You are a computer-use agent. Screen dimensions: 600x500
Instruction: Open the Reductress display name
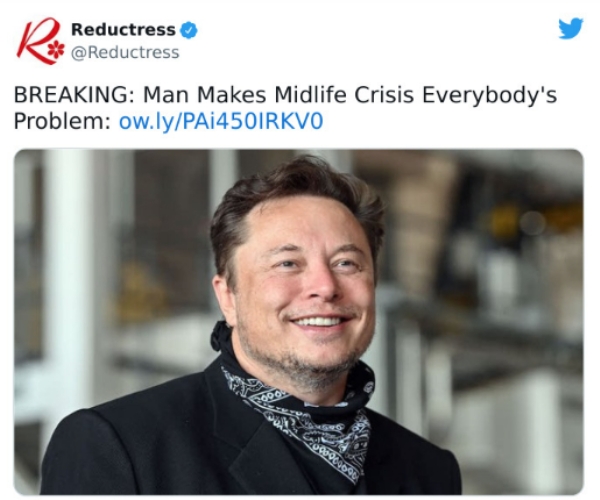tap(123, 30)
